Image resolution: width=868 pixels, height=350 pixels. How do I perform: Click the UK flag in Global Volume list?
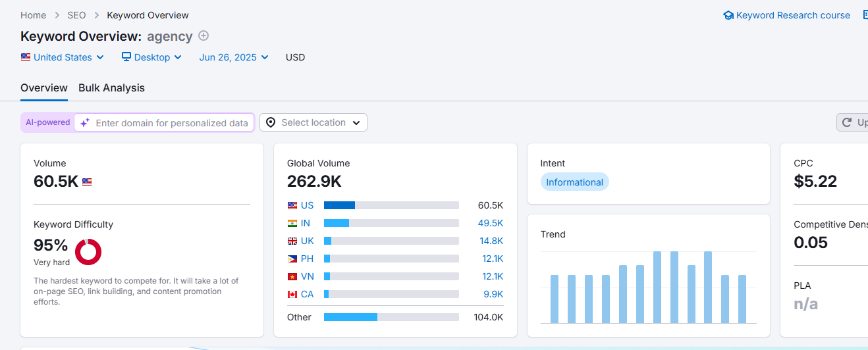coord(292,241)
